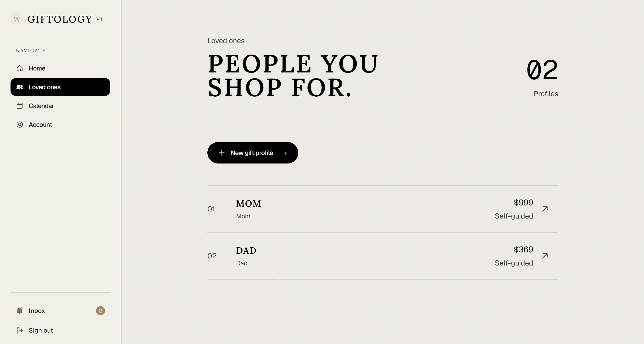Open the Calendar icon in the sidebar
644x344 pixels.
click(20, 106)
